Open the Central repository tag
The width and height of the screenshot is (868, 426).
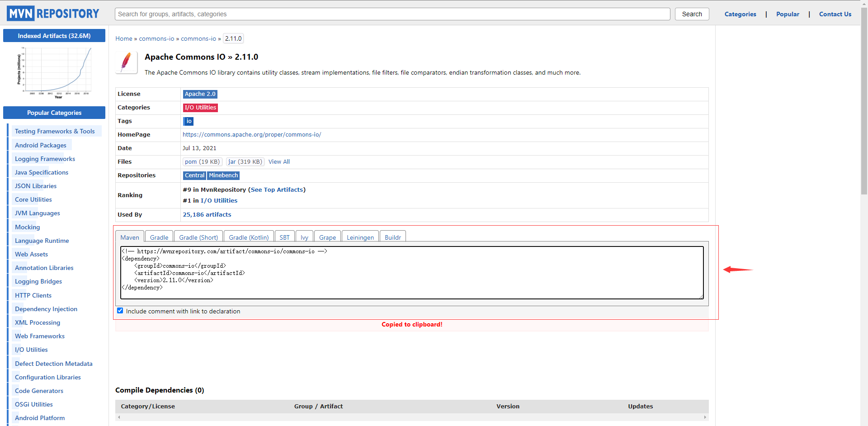(x=194, y=175)
